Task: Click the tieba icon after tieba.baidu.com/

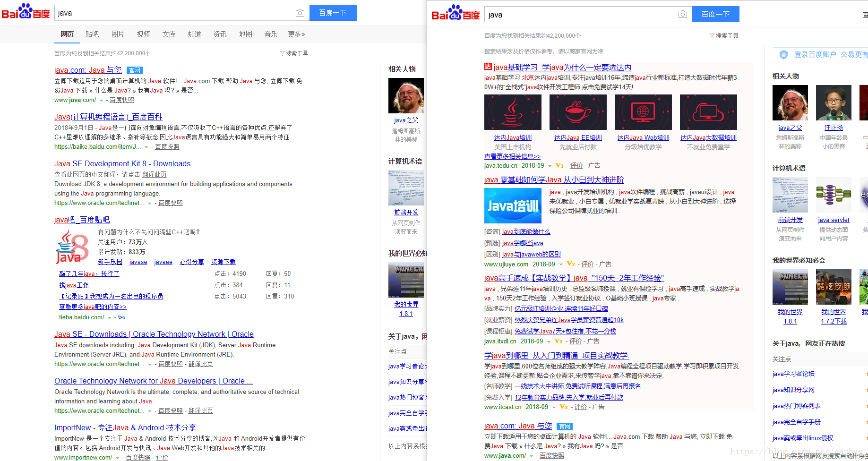Action: (121, 317)
